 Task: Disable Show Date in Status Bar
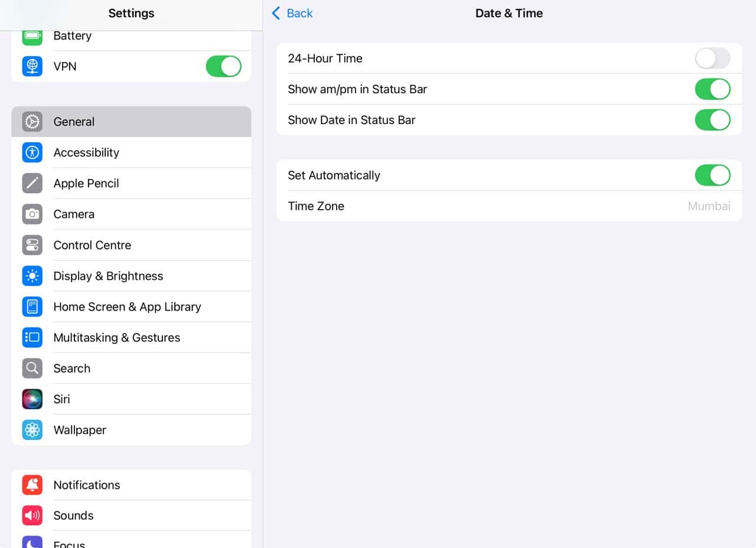point(713,120)
